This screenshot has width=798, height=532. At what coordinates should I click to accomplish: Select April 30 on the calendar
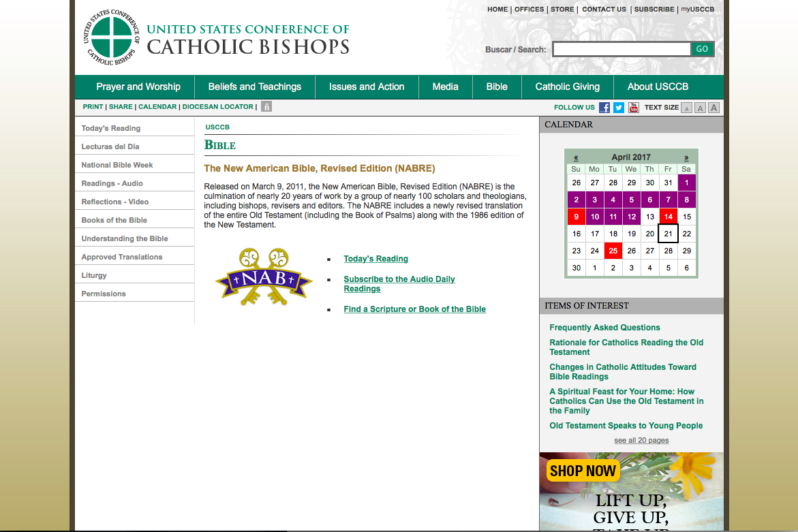(576, 268)
